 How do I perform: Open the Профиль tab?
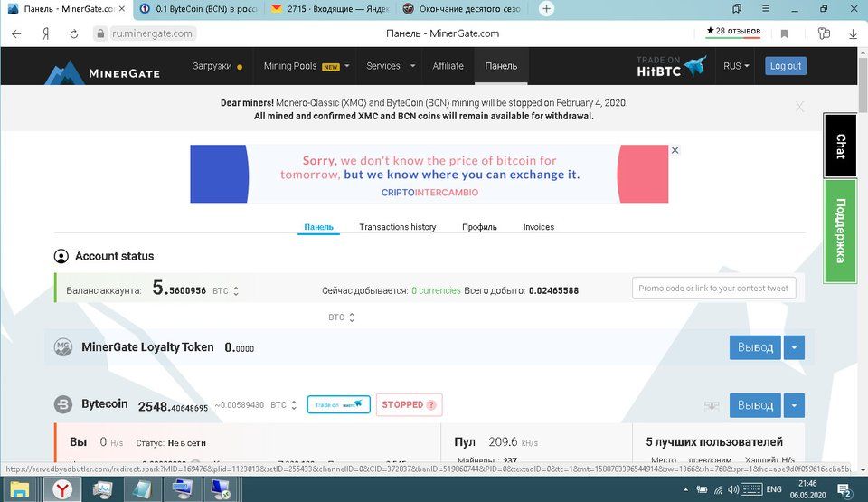(479, 227)
